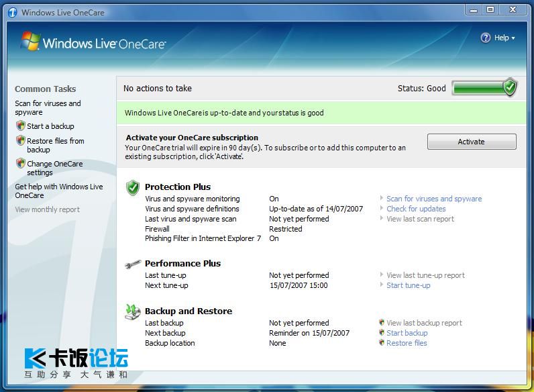Click the Backup and Restore drive icon
The height and width of the screenshot is (392, 534).
tap(132, 312)
